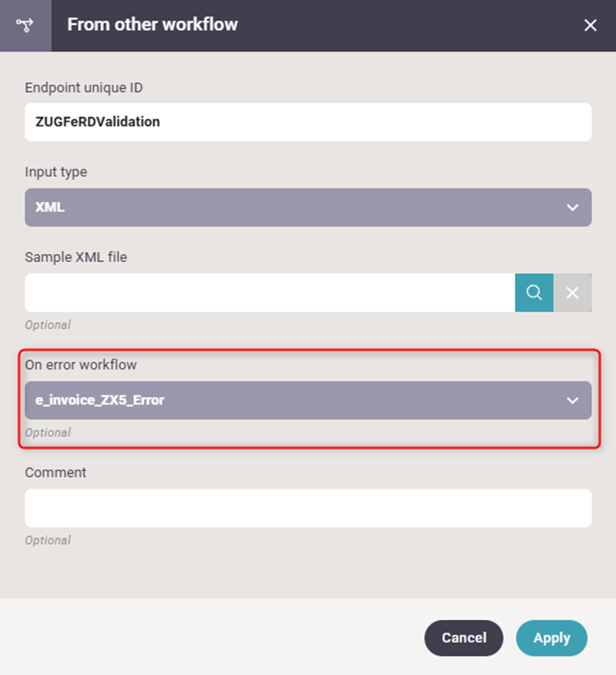Click the Sample XML file label
The width and height of the screenshot is (616, 675).
pyautogui.click(x=76, y=257)
